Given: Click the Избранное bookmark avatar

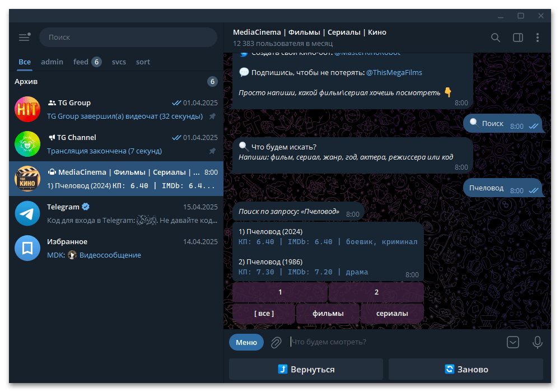Looking at the screenshot, I should click(x=27, y=248).
